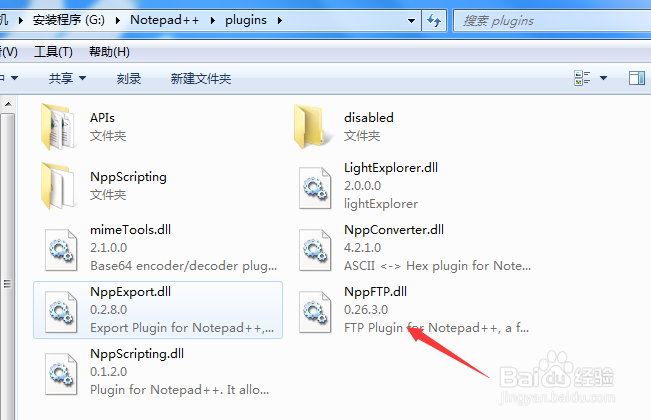651x420 pixels.
Task: Click the 刻录 button
Action: 129,78
